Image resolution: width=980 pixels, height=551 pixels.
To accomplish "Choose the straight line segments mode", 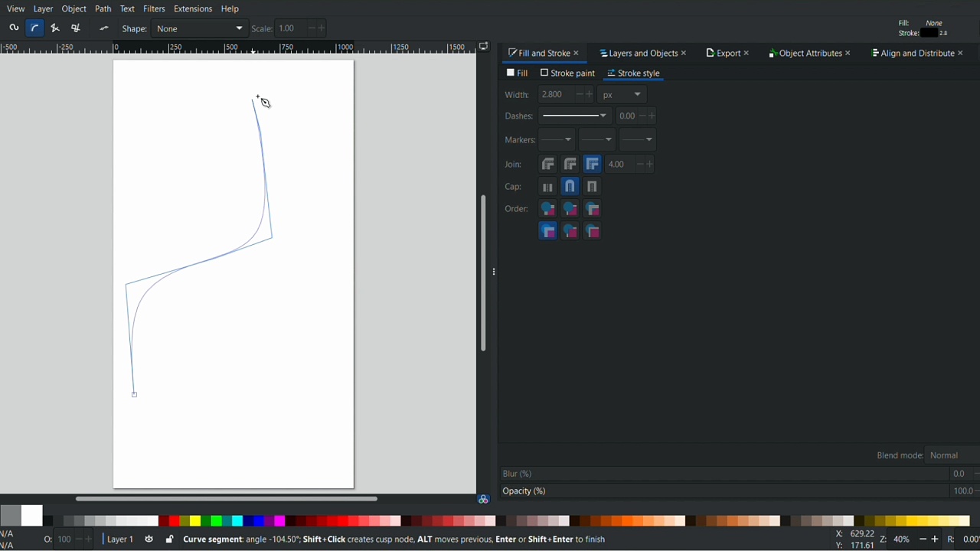I will pyautogui.click(x=55, y=28).
